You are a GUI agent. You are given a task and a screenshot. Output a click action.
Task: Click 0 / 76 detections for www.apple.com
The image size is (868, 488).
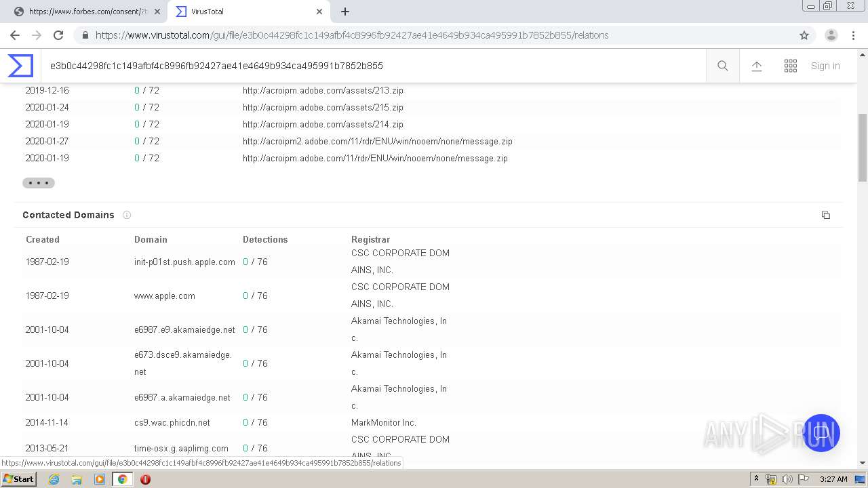pyautogui.click(x=255, y=296)
